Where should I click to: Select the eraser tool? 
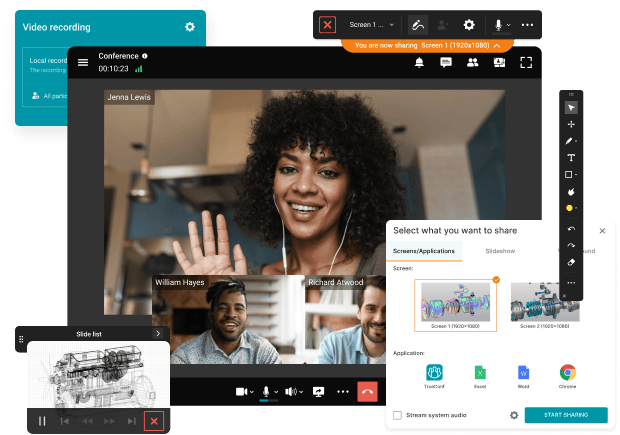(x=571, y=263)
